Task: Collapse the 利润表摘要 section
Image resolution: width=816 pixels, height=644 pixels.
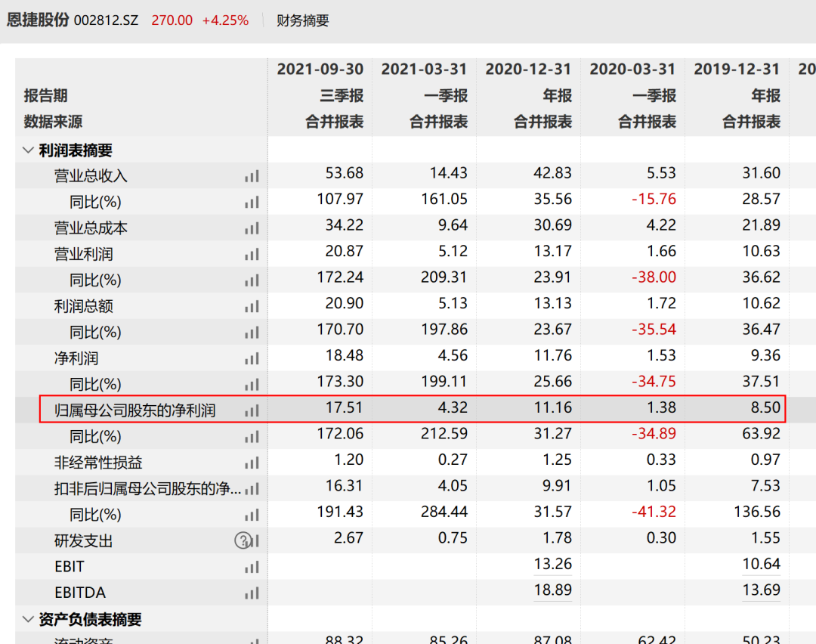Action: pos(28,150)
